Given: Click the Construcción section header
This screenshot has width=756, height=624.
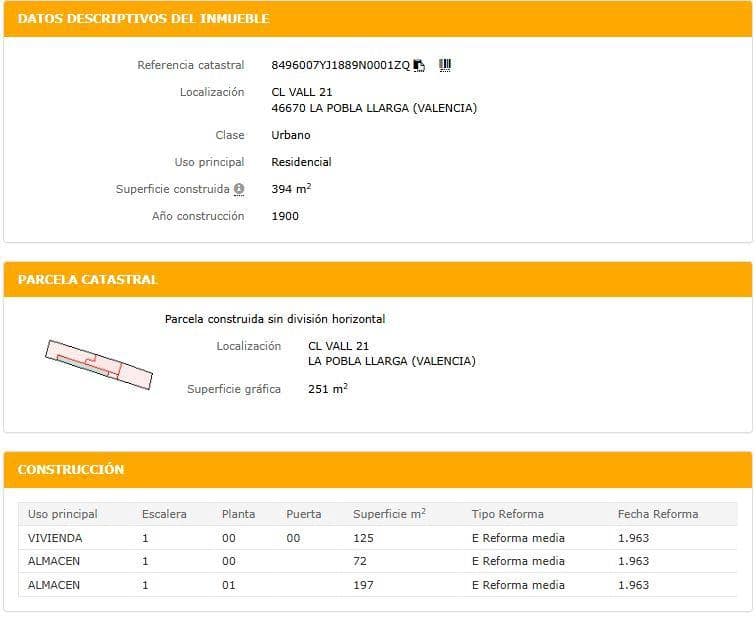Looking at the screenshot, I should [x=378, y=470].
